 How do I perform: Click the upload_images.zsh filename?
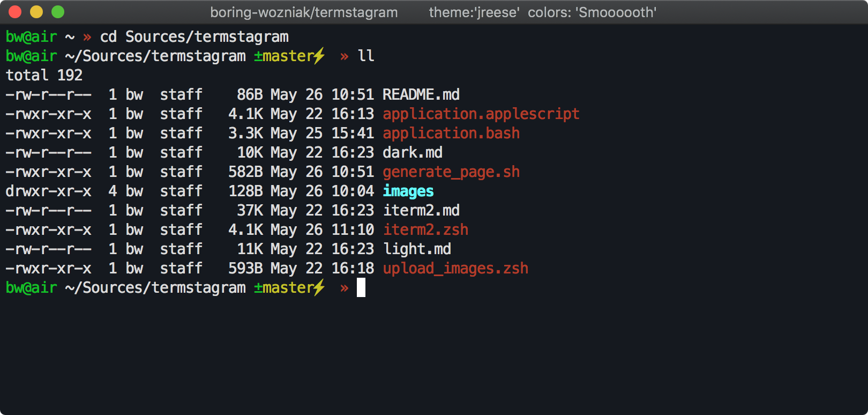pyautogui.click(x=455, y=268)
